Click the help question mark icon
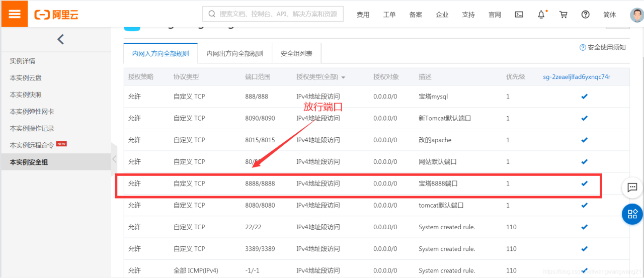 585,15
